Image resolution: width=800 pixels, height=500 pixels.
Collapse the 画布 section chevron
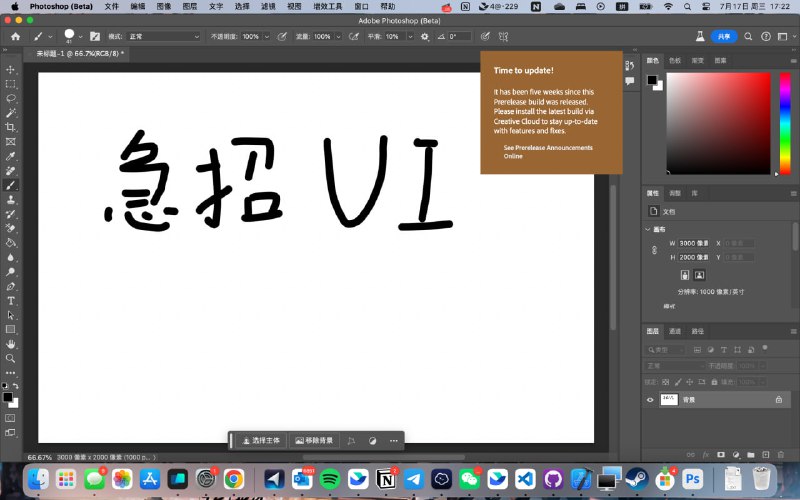point(648,229)
